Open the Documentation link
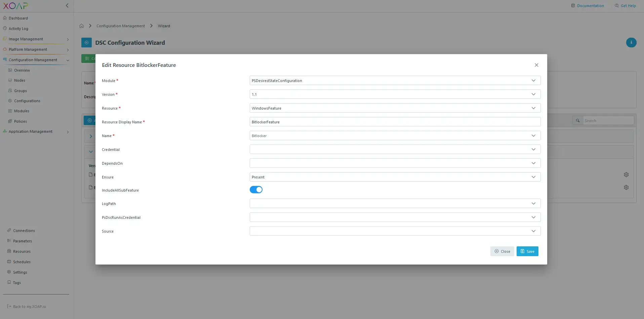644x319 pixels. click(588, 6)
